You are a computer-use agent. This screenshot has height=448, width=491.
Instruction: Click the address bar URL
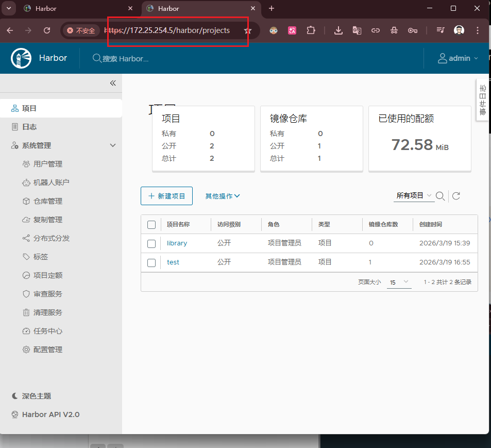click(x=167, y=30)
